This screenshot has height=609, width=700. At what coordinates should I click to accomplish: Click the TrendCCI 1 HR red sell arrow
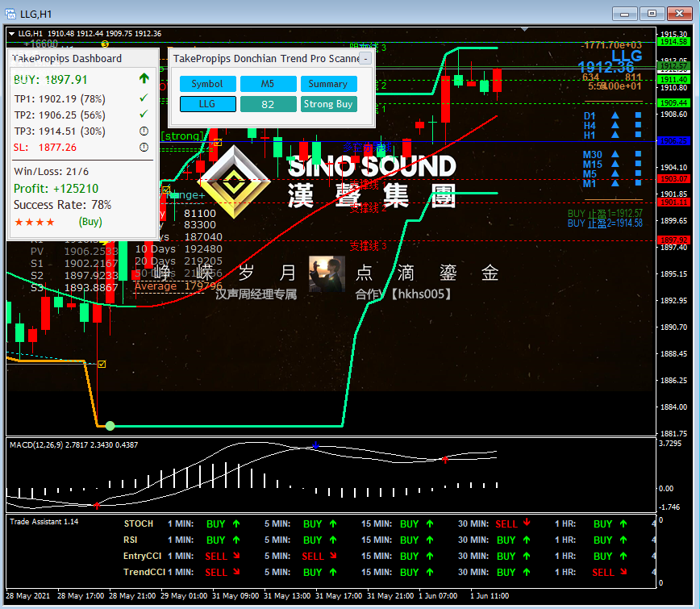(623, 572)
